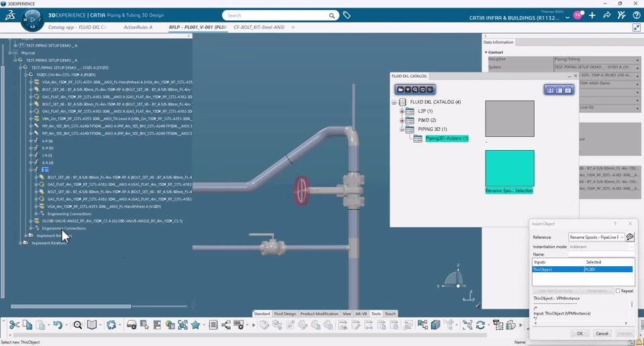Screen dimensions: 644x346
Task: Select the GLOBE-VALVE-ANGLE_RF_4in tree node
Action: [112, 221]
